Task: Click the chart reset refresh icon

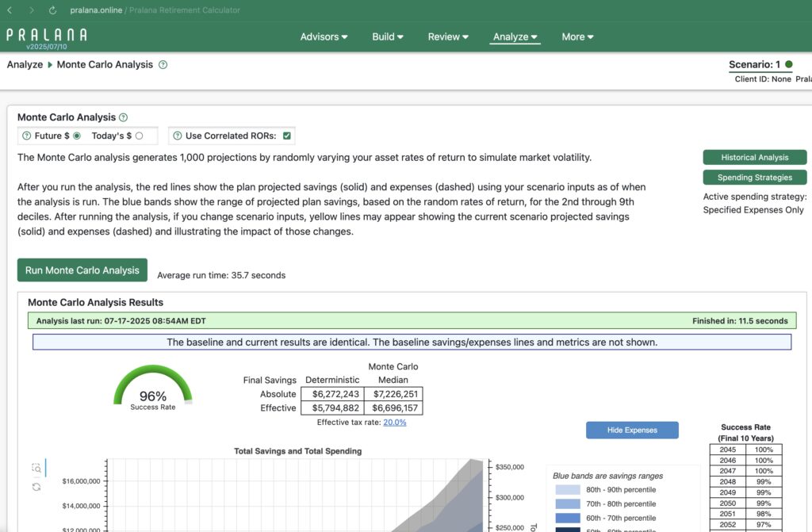Action: click(36, 487)
